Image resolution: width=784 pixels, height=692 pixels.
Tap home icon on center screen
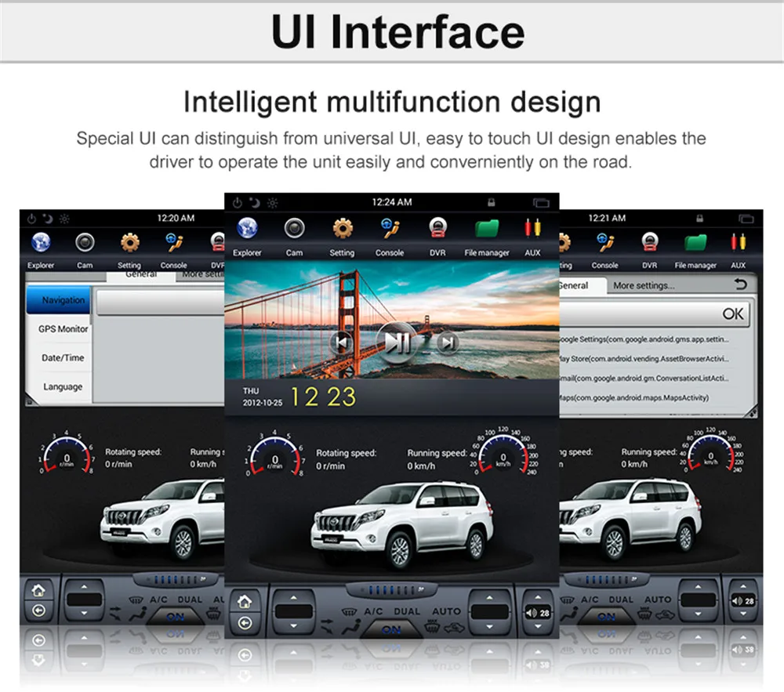pyautogui.click(x=245, y=602)
